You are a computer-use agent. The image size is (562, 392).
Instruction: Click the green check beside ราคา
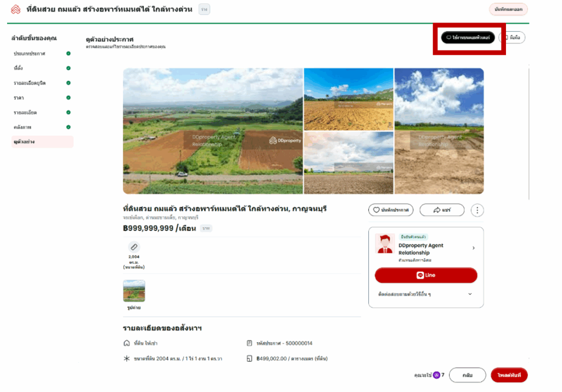click(x=68, y=98)
